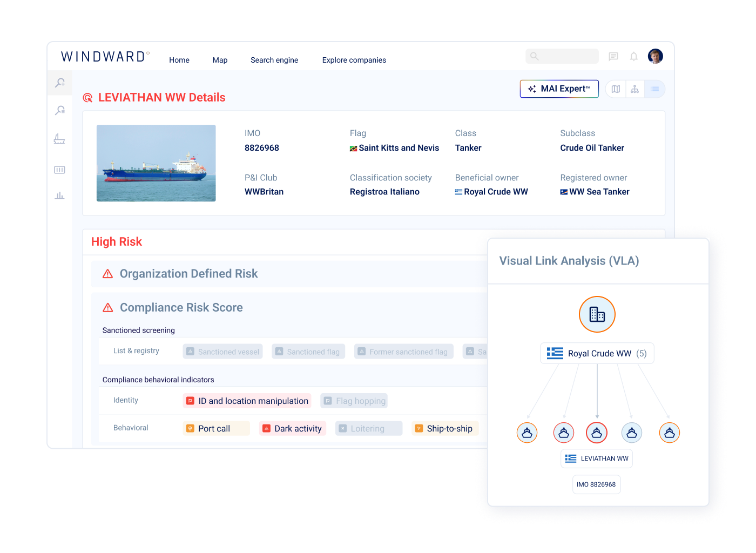This screenshot has height=553, width=756.
Task: Select the Sanctioned flag tag
Action: [308, 352]
